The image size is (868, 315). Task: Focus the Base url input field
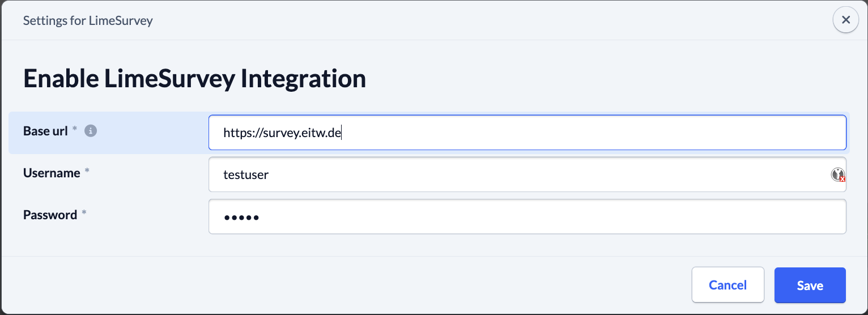click(x=527, y=133)
